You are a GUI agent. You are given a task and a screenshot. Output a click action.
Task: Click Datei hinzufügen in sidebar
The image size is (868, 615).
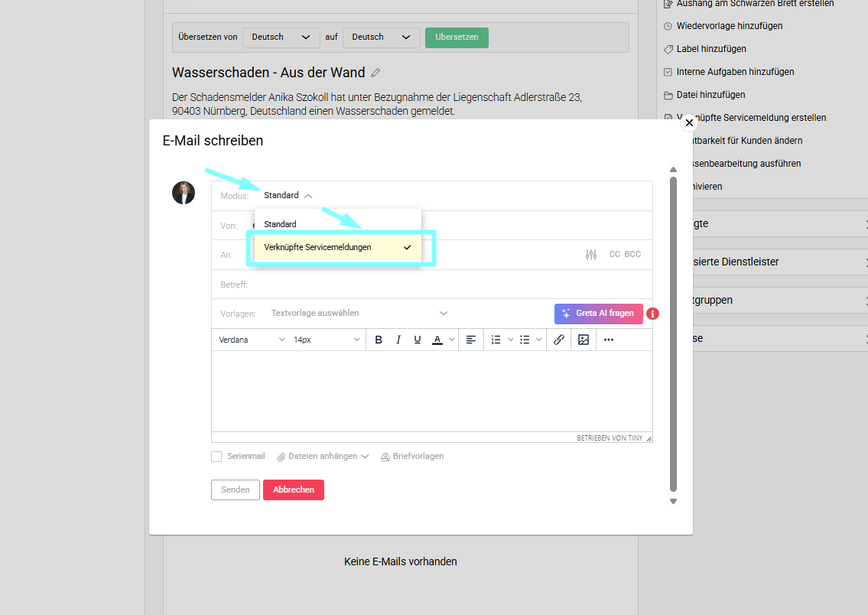[x=710, y=95]
